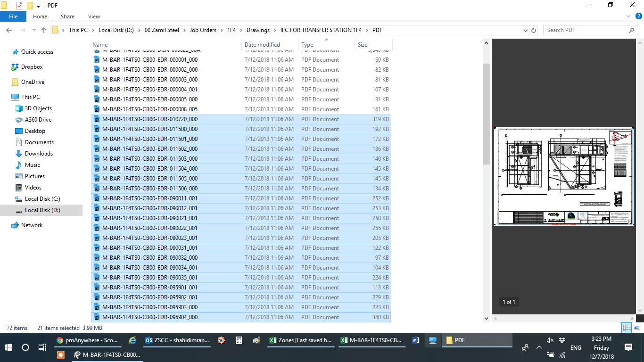The height and width of the screenshot is (362, 644).
Task: Click the Back navigation arrow
Action: 8,30
